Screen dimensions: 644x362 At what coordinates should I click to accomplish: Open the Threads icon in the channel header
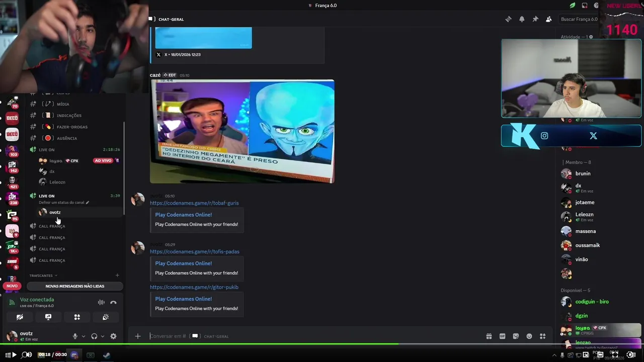[x=508, y=19]
